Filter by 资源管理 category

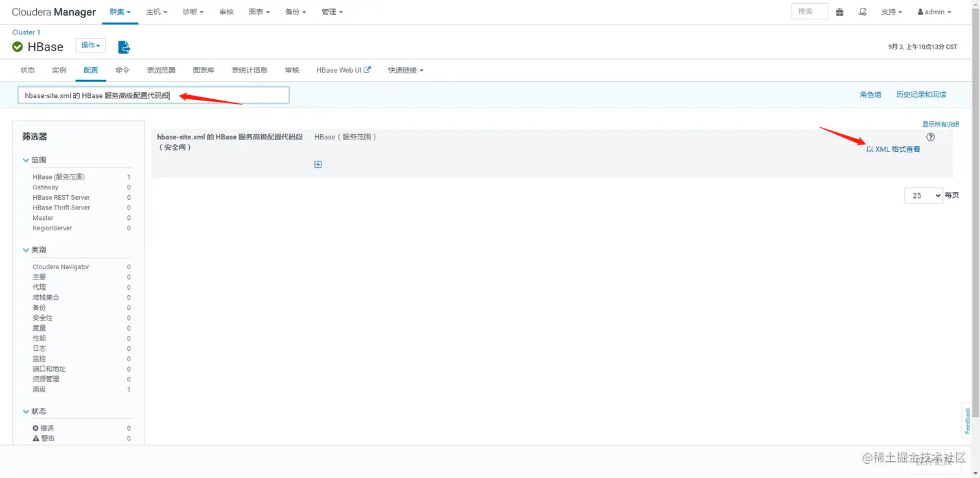point(46,379)
